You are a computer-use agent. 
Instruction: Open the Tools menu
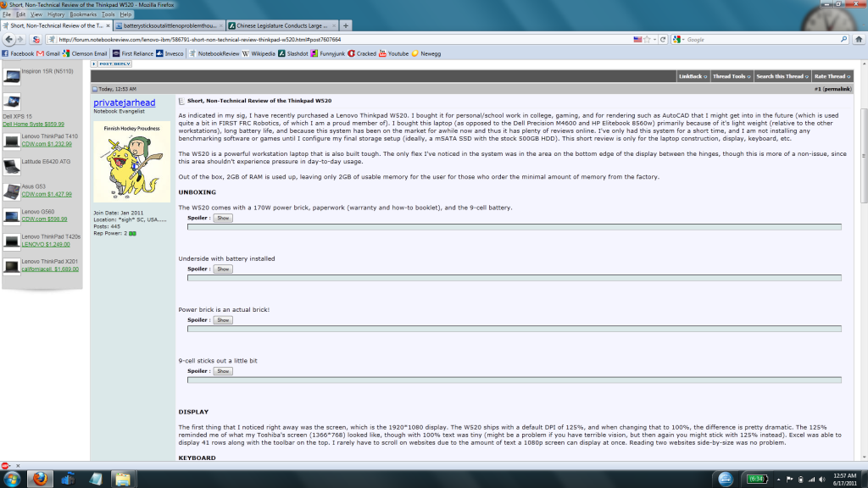pyautogui.click(x=108, y=14)
